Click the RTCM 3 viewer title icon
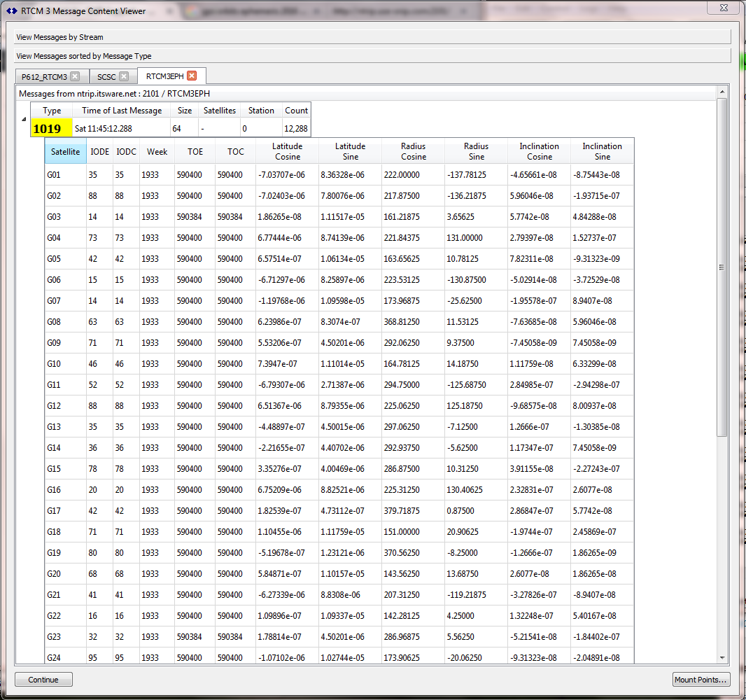 11,10
